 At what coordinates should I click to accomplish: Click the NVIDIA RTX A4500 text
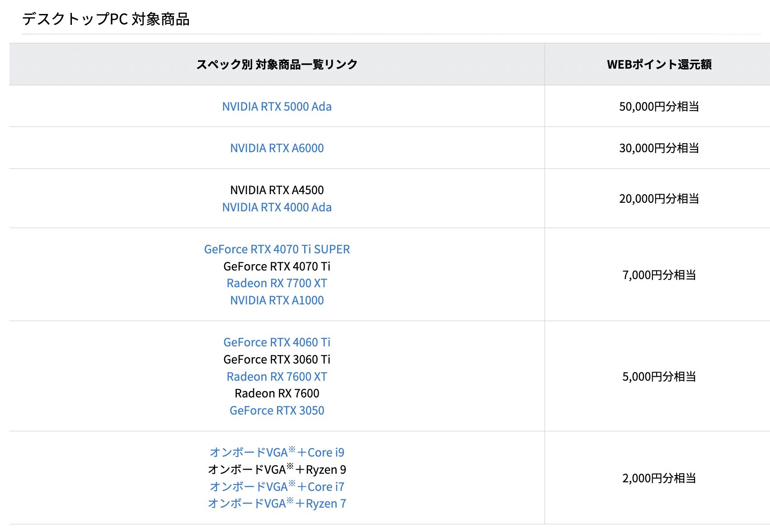pos(277,190)
